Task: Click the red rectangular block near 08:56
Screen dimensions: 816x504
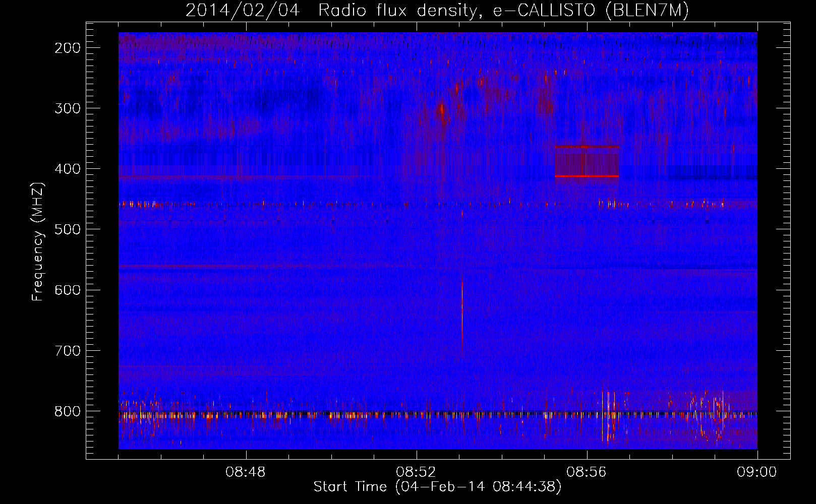Action: (x=587, y=161)
